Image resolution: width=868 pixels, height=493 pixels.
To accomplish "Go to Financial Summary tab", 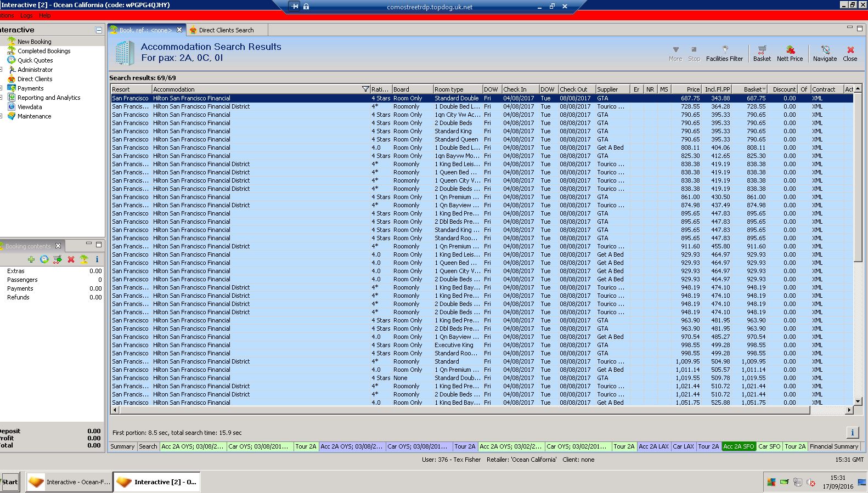I will (x=834, y=446).
